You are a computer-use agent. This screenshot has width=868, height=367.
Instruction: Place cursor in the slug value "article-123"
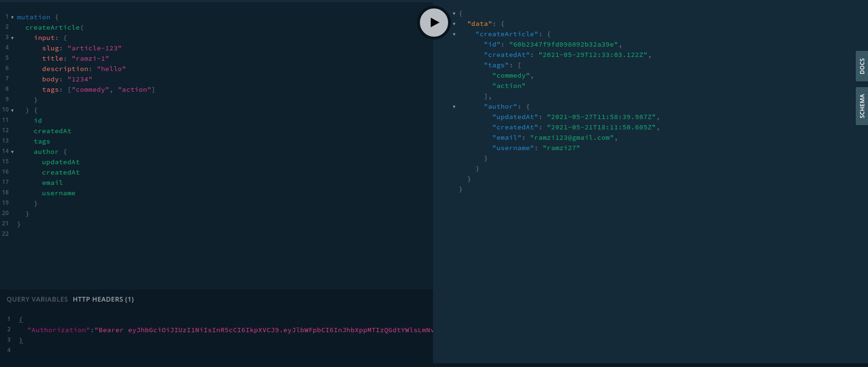point(95,48)
